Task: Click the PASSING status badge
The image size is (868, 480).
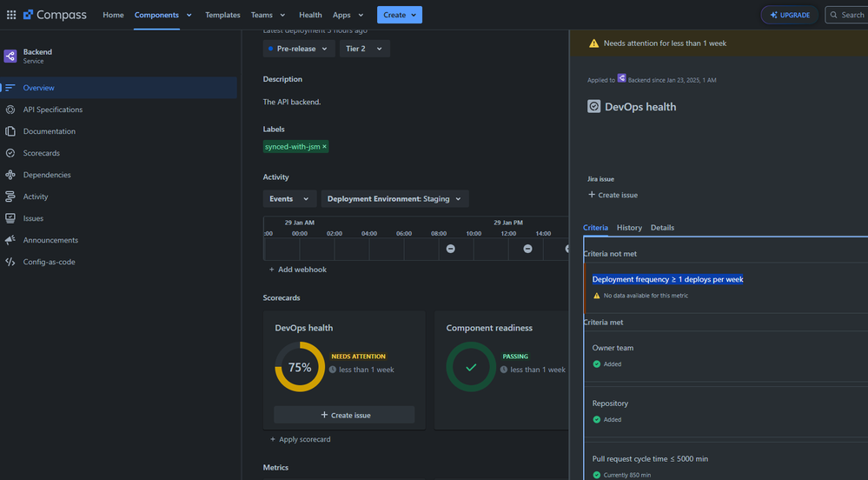Action: (515, 357)
